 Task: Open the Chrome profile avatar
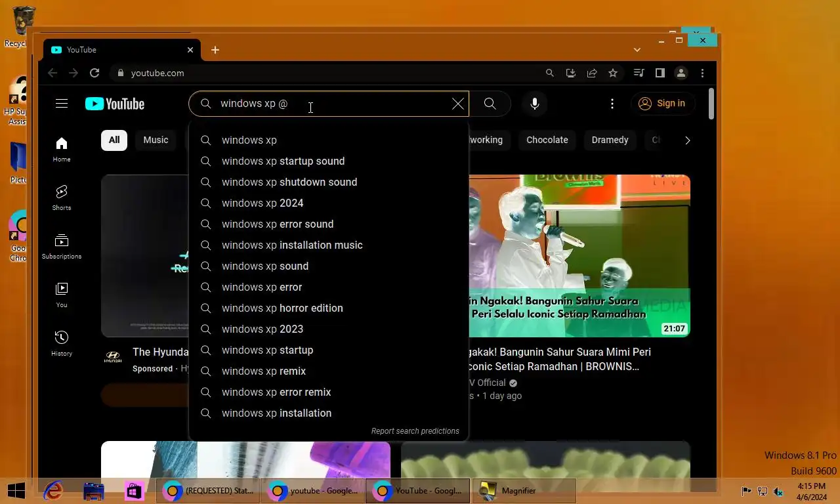pos(681,73)
